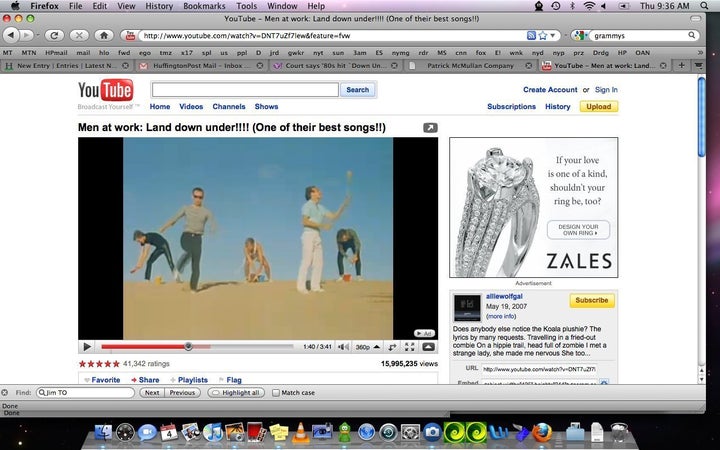Click the uploader avatar thumbnail
Image resolution: width=720 pixels, height=450 pixels.
(x=467, y=308)
